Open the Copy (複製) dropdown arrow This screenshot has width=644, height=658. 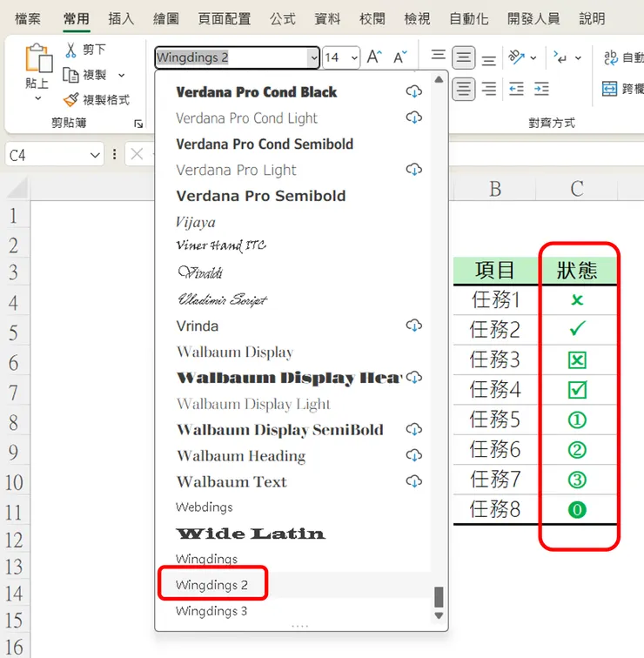122,76
